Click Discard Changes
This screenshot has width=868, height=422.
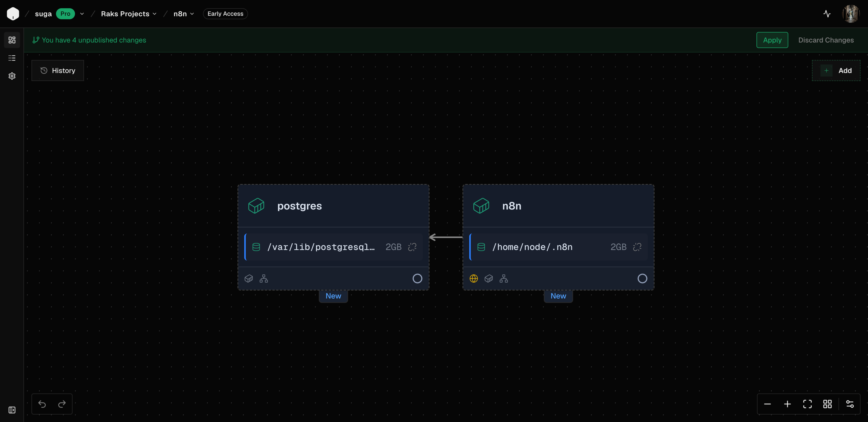(x=826, y=40)
